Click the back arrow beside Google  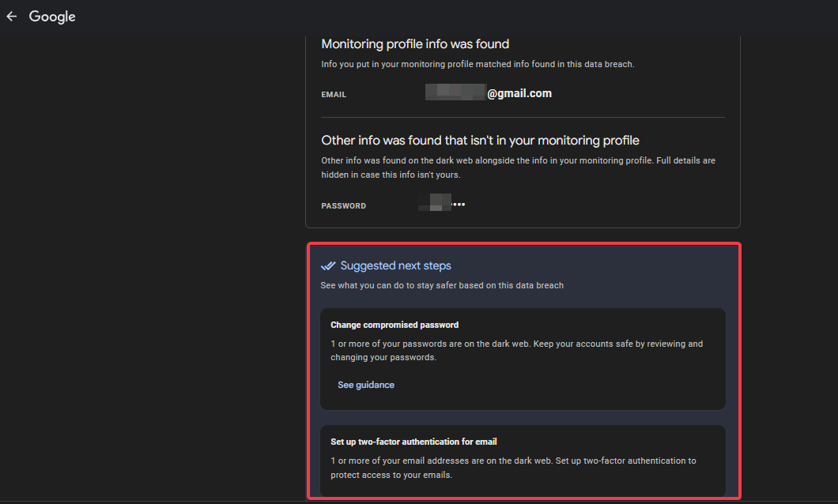(11, 17)
